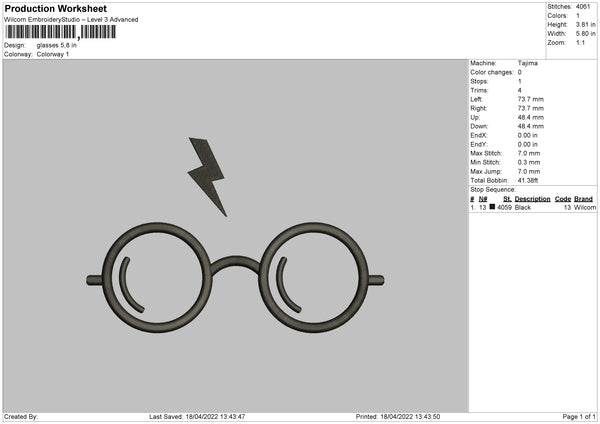Click the left lens of the glasses
This screenshot has width=600, height=424.
157,277
